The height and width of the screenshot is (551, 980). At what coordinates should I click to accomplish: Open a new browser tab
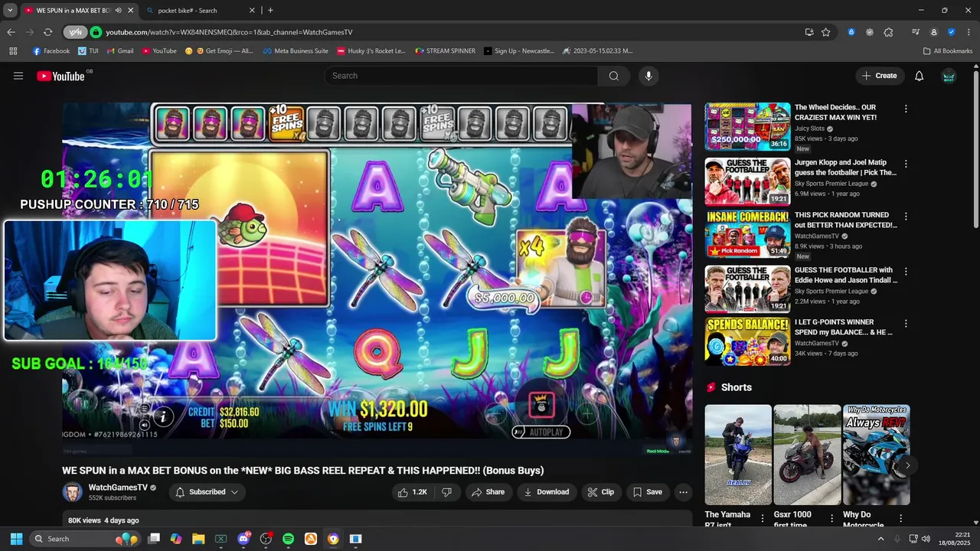(270, 10)
